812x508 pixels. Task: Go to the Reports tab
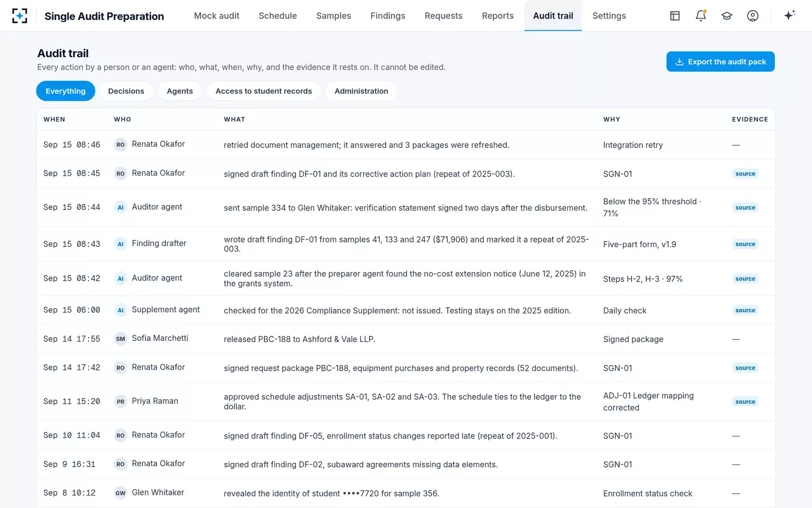[x=497, y=16]
